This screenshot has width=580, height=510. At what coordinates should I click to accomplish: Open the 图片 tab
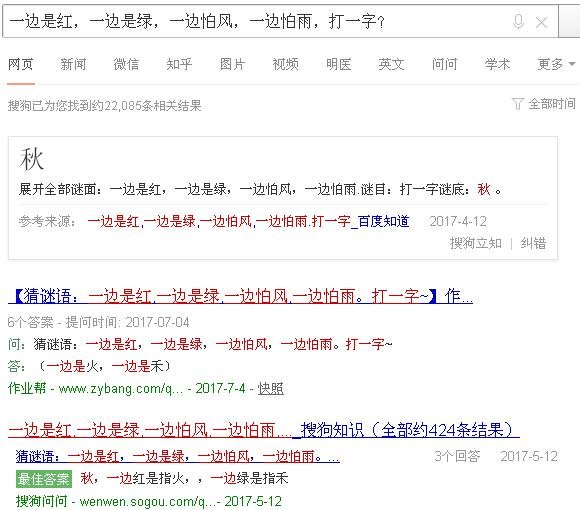pos(232,64)
